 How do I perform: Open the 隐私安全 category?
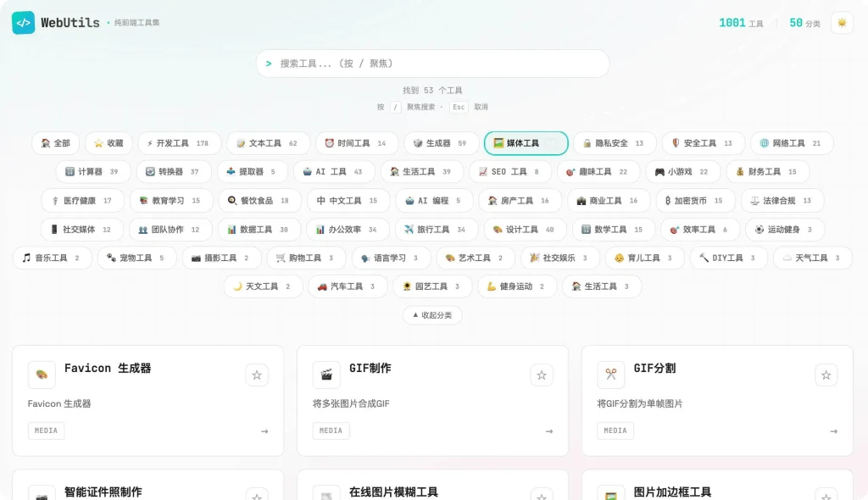(x=615, y=143)
